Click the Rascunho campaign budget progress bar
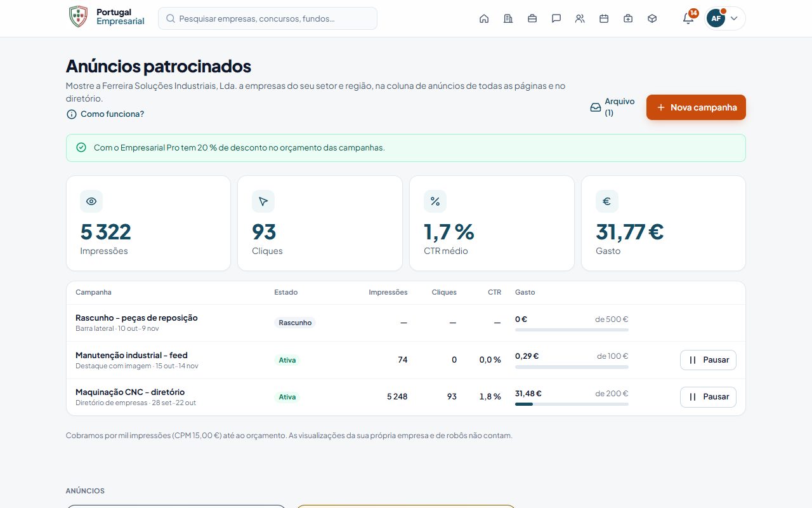The height and width of the screenshot is (508, 812). [572, 330]
